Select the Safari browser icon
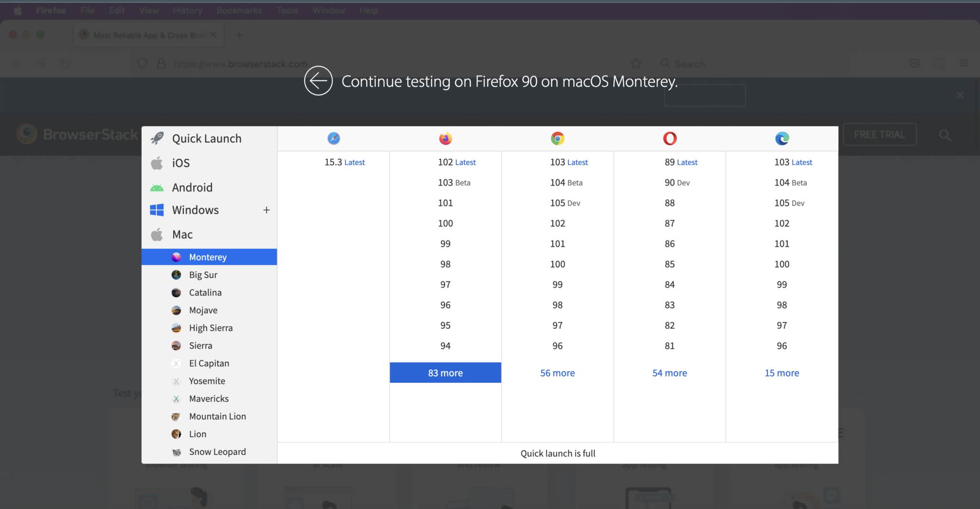Viewport: 980px width, 509px height. 333,138
